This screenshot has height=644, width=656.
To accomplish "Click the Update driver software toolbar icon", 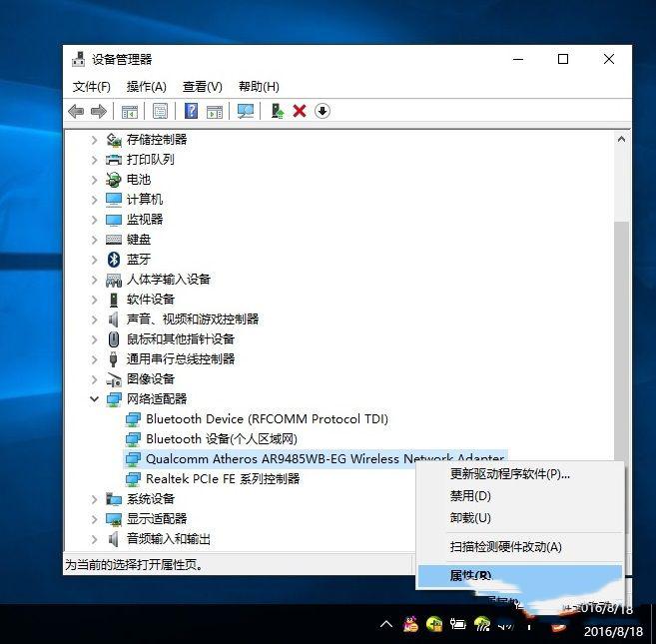I will 278,111.
